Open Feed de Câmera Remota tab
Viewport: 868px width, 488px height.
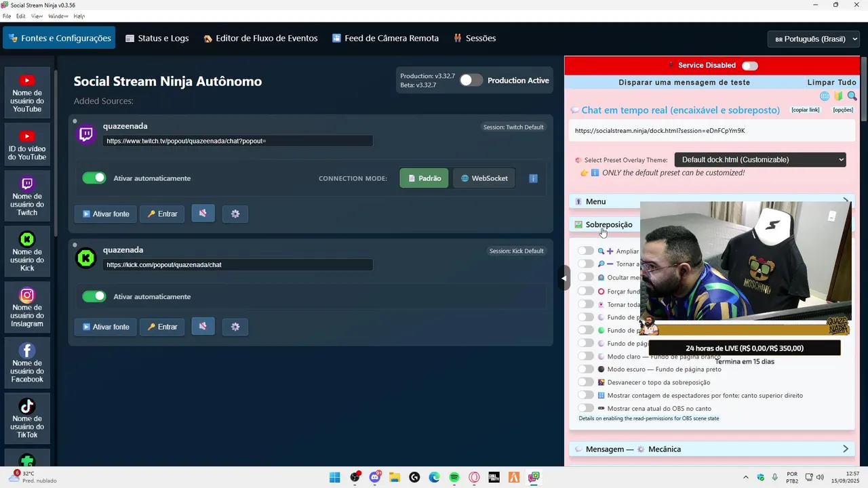pyautogui.click(x=385, y=38)
